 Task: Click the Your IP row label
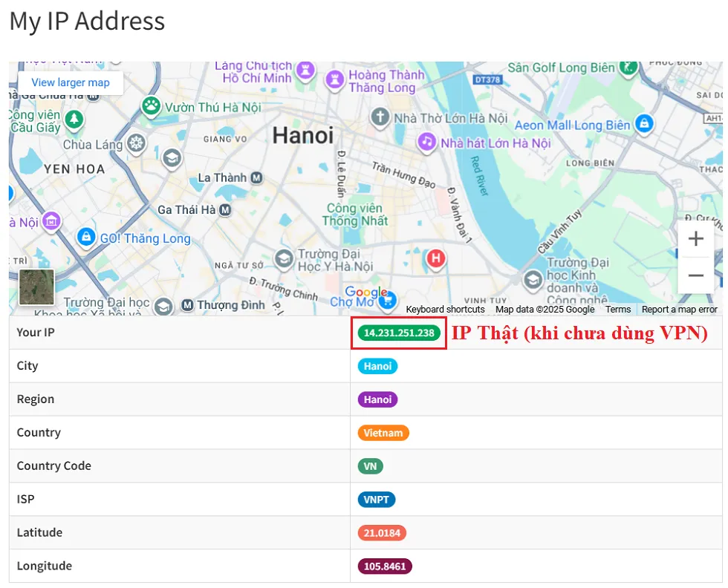click(36, 333)
